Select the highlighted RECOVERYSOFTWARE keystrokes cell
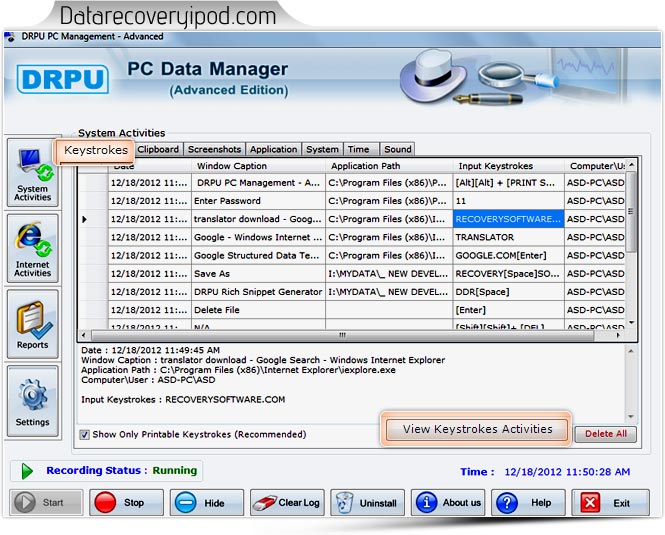665x535 pixels. tap(509, 219)
